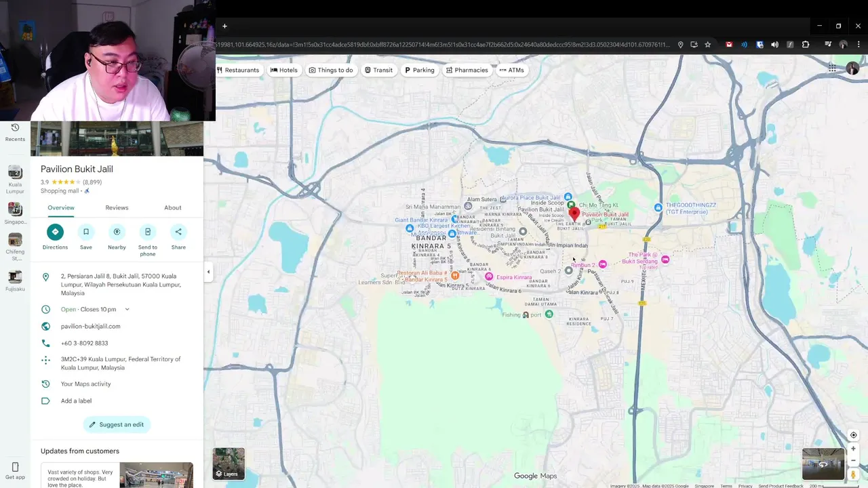The width and height of the screenshot is (868, 488).
Task: Click the Espira Kinrara marker
Action: pyautogui.click(x=489, y=277)
